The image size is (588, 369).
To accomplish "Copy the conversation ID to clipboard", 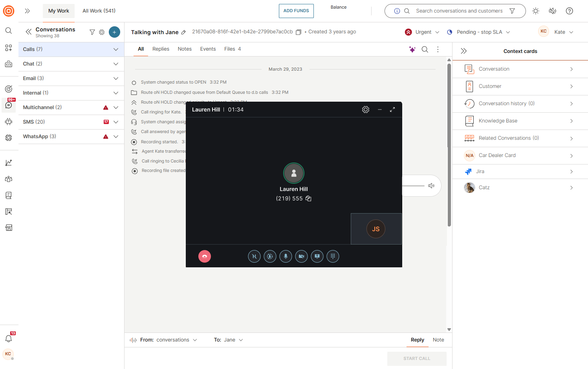I will 299,32.
